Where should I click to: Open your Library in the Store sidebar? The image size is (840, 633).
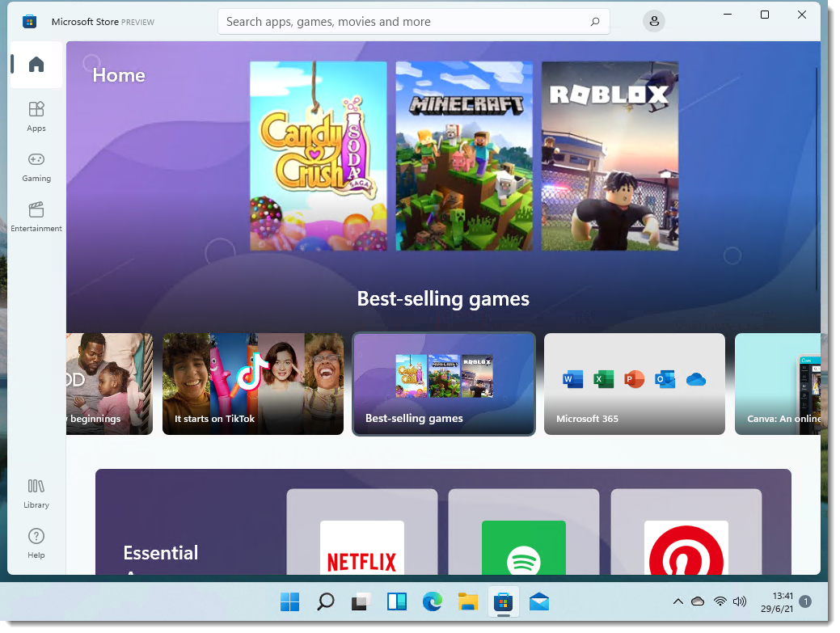(x=36, y=492)
